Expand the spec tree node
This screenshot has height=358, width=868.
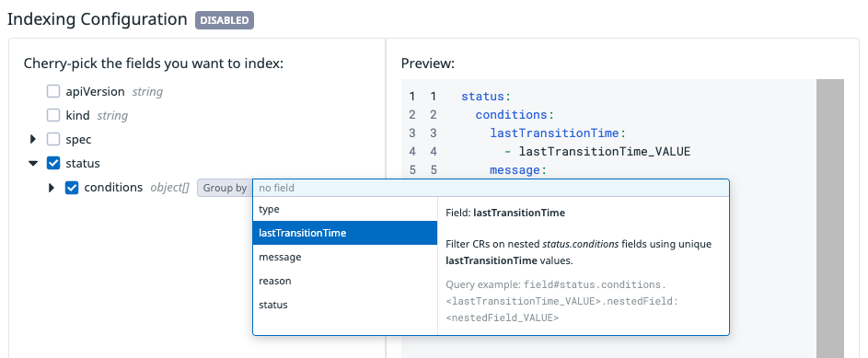pyautogui.click(x=34, y=140)
